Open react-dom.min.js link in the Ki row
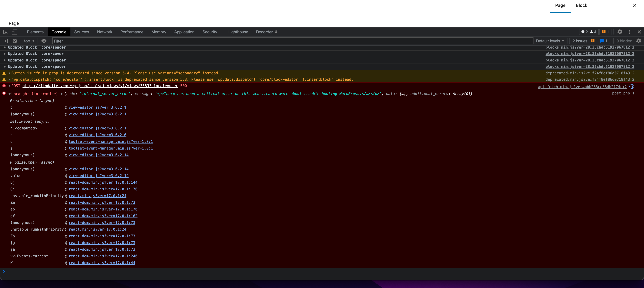The height and width of the screenshot is (288, 644). (x=102, y=263)
